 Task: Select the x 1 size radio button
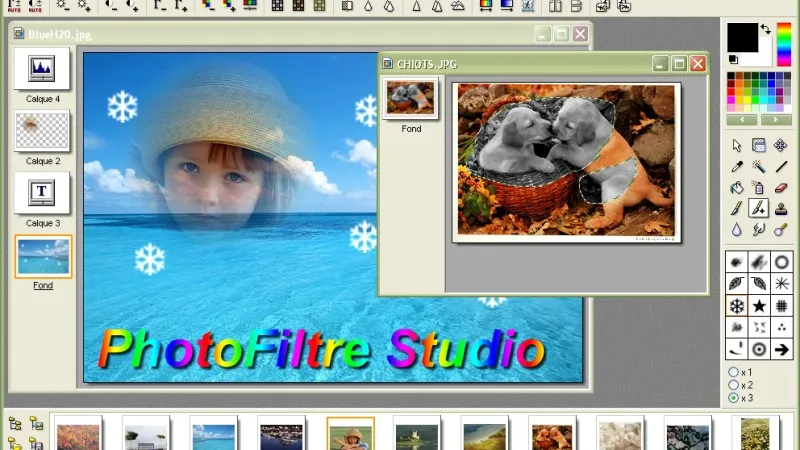click(x=734, y=373)
